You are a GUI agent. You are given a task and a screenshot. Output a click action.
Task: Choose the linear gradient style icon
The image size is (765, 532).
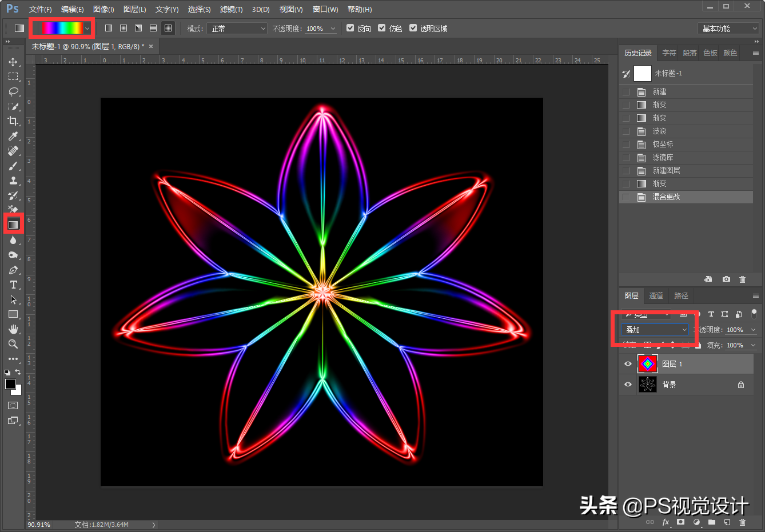(x=109, y=28)
